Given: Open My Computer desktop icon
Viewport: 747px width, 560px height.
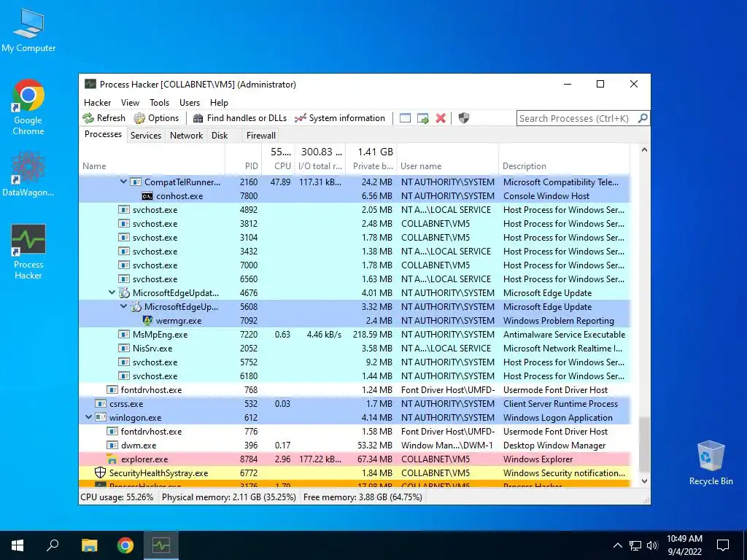Looking at the screenshot, I should pos(28,30).
